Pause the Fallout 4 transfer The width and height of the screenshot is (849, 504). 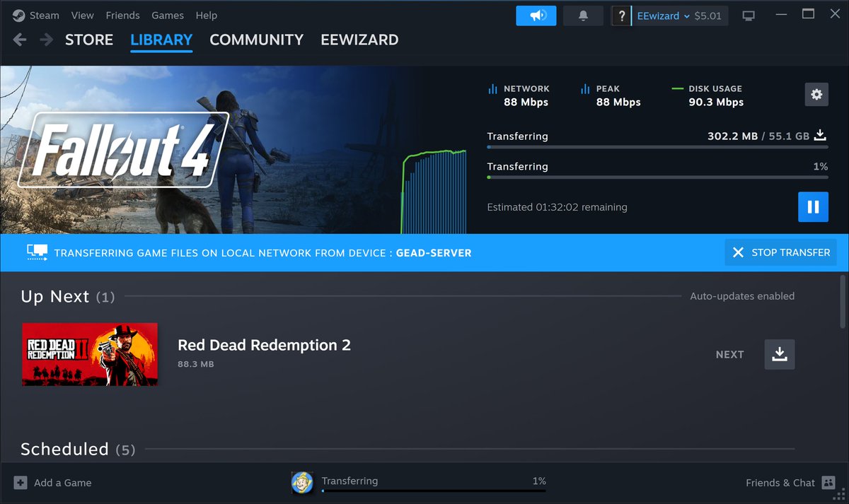click(813, 207)
